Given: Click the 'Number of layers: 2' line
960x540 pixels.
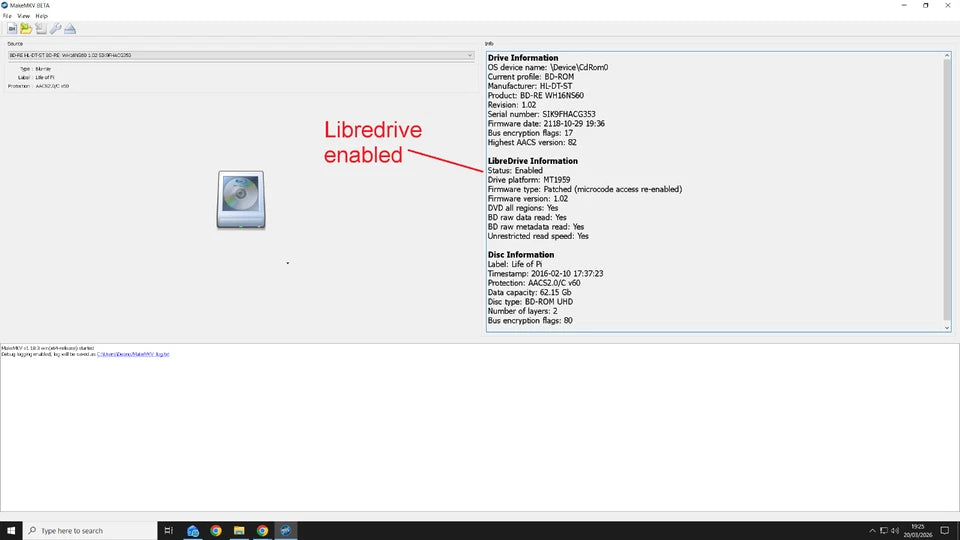Looking at the screenshot, I should (522, 311).
